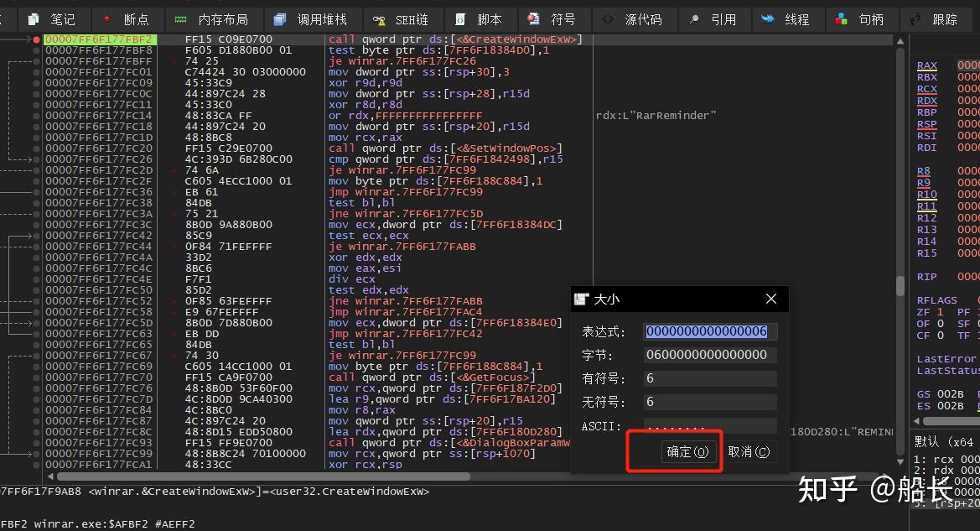The width and height of the screenshot is (980, 531).
Task: Select the RBX register
Action: pos(927,77)
